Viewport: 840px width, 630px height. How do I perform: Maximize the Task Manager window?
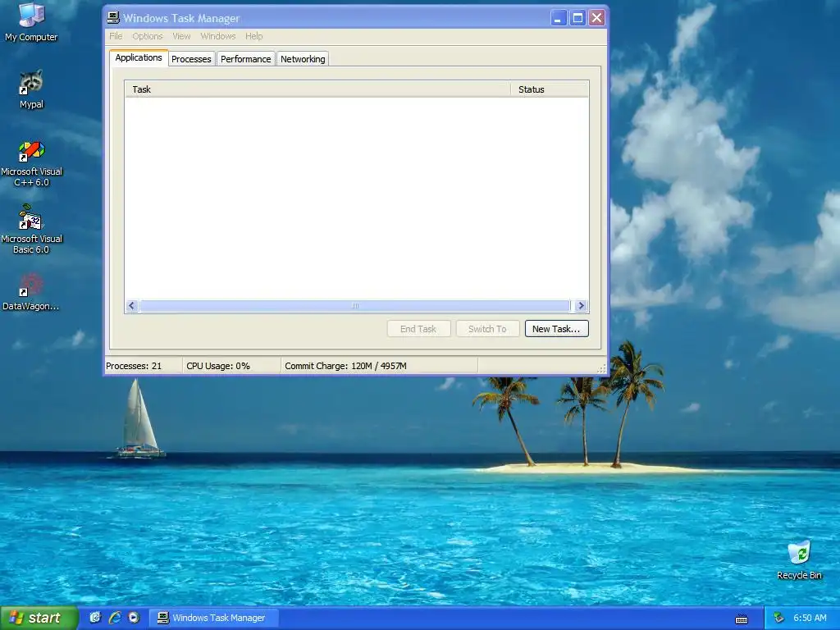click(577, 18)
